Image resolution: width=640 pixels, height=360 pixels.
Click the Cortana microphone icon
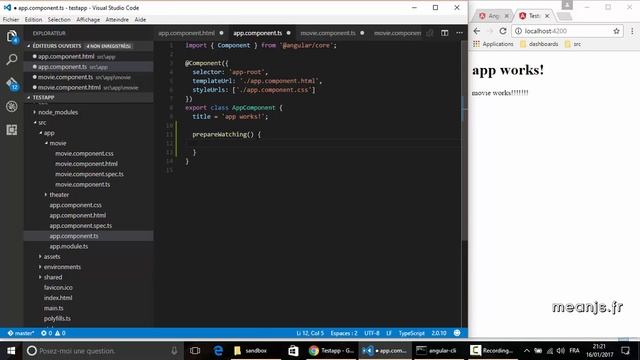174,351
